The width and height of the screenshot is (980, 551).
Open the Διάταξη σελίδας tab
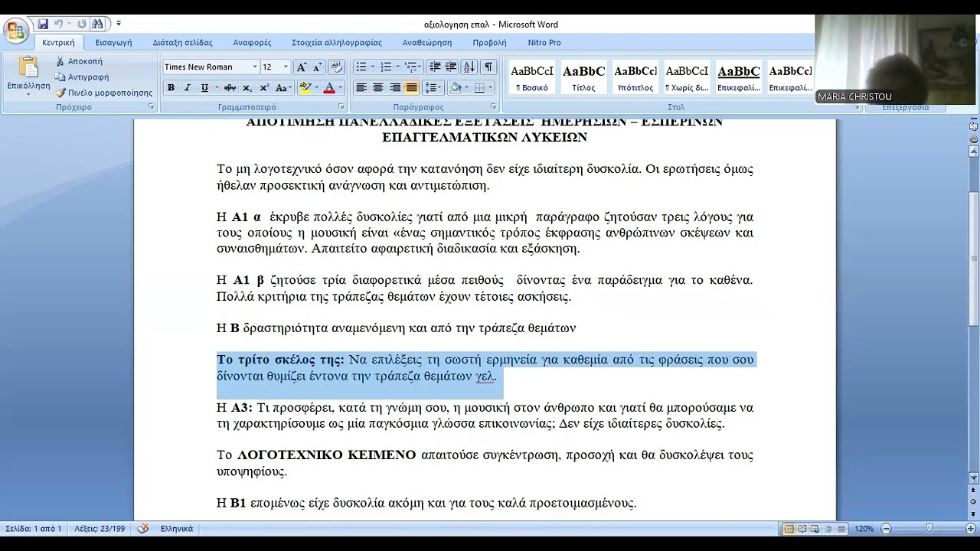click(x=182, y=43)
